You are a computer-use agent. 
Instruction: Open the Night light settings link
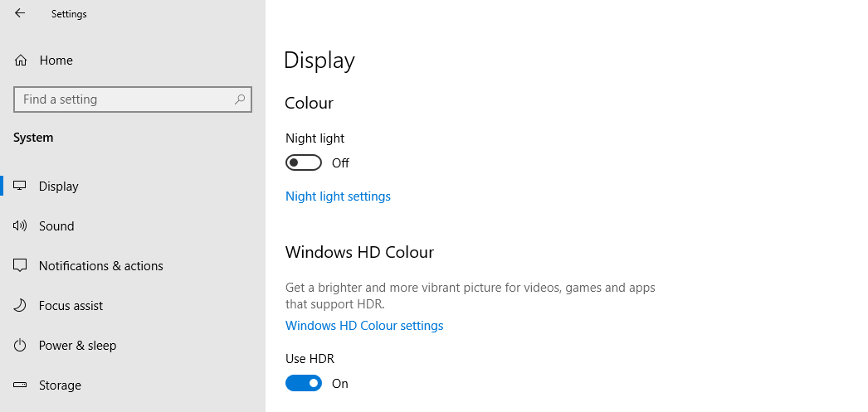coord(338,196)
